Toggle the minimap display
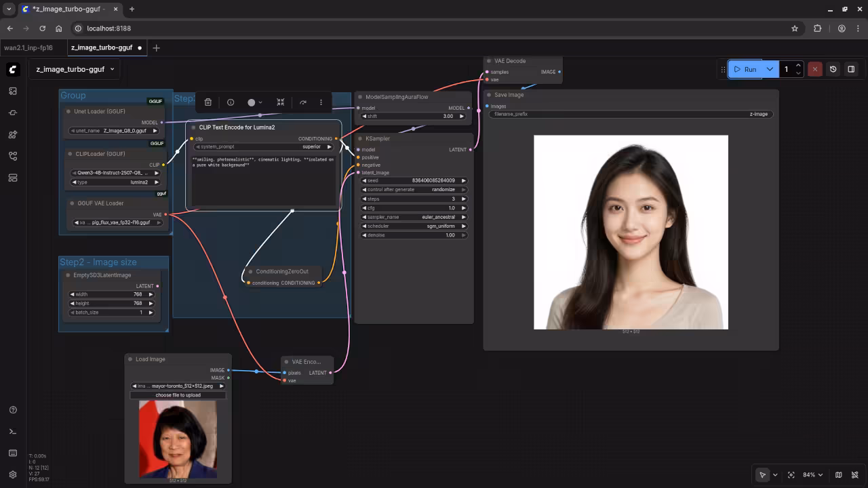The image size is (868, 488). (x=839, y=475)
